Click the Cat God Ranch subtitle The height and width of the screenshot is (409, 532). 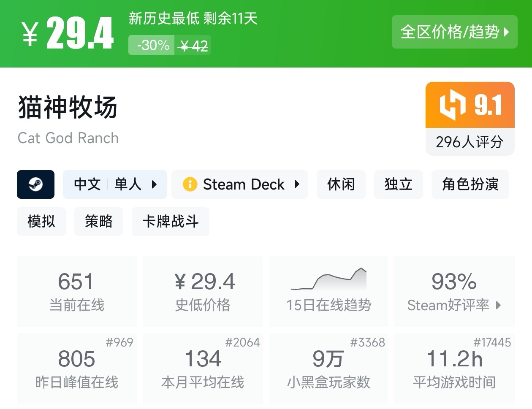point(68,138)
